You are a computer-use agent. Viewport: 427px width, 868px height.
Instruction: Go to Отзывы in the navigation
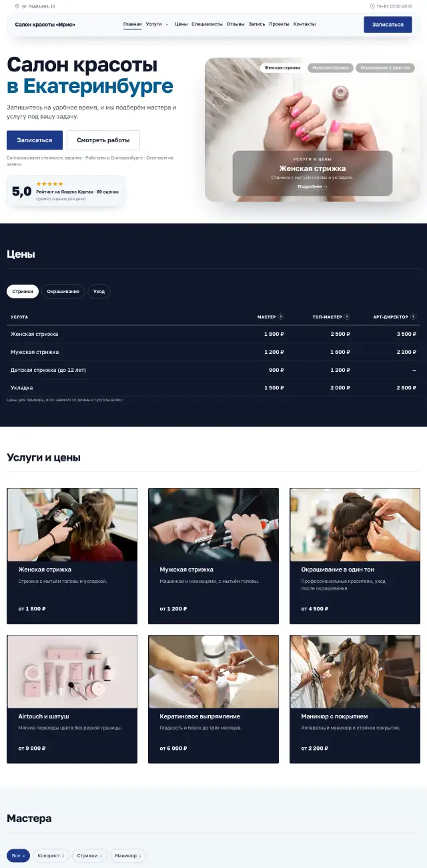[236, 24]
